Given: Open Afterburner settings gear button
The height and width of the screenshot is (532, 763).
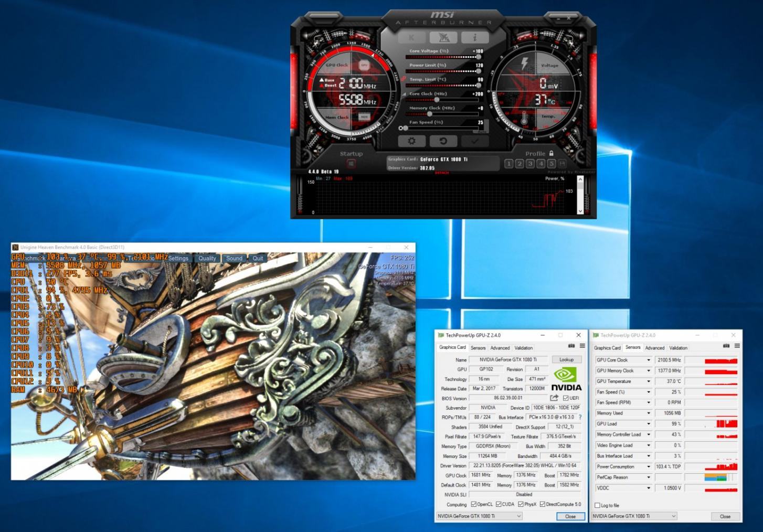Looking at the screenshot, I should click(x=412, y=141).
